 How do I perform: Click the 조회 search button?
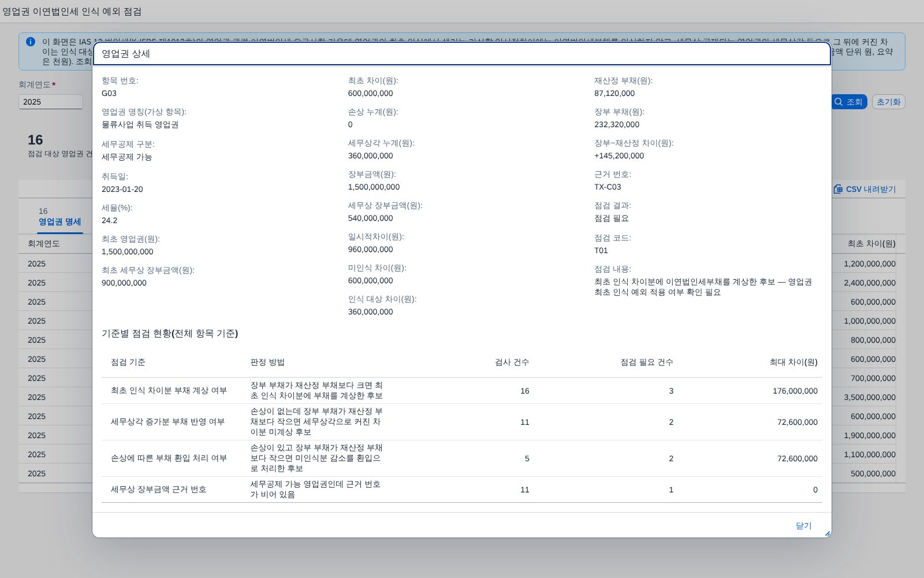coord(849,102)
